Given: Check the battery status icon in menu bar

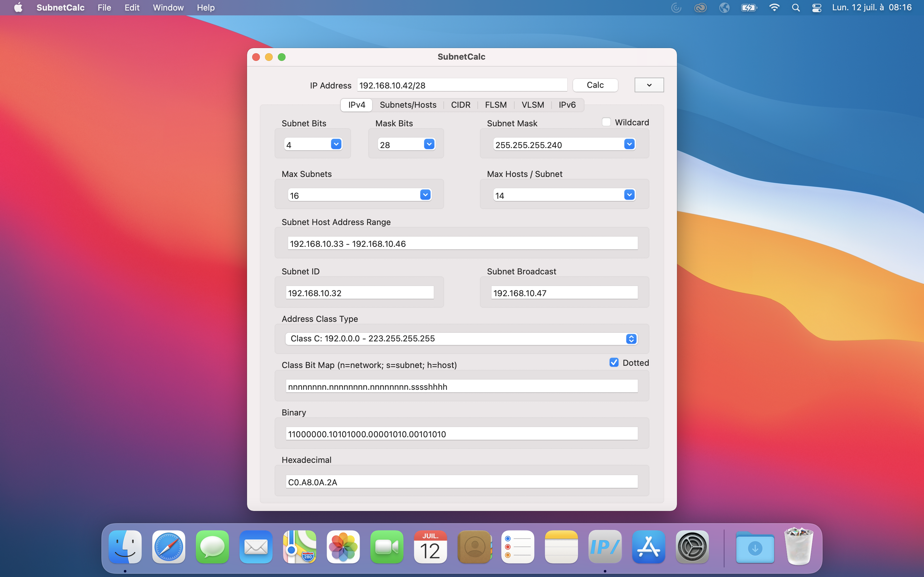Looking at the screenshot, I should 749,7.
